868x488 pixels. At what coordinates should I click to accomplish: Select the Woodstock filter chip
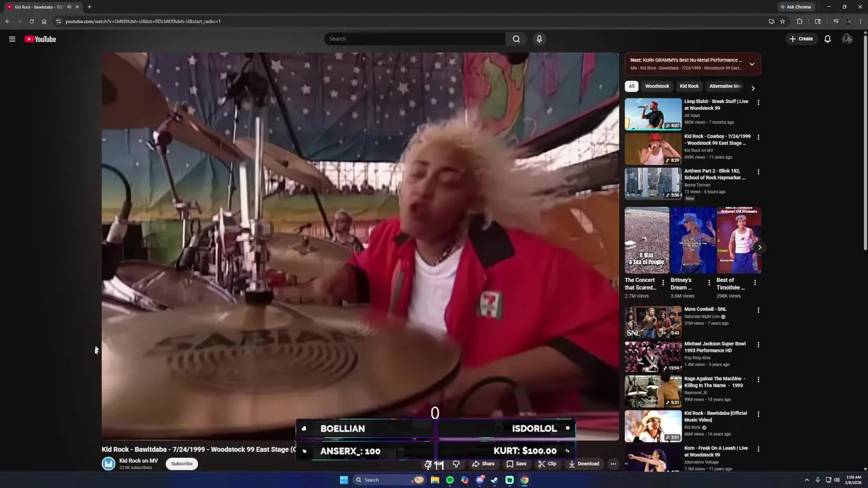(x=657, y=86)
